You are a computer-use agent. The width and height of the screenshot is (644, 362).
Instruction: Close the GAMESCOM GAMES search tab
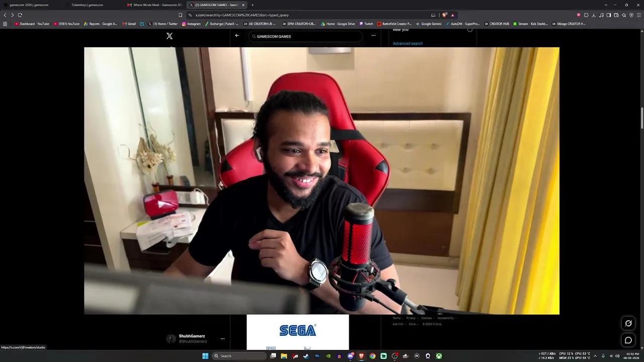pos(243,5)
